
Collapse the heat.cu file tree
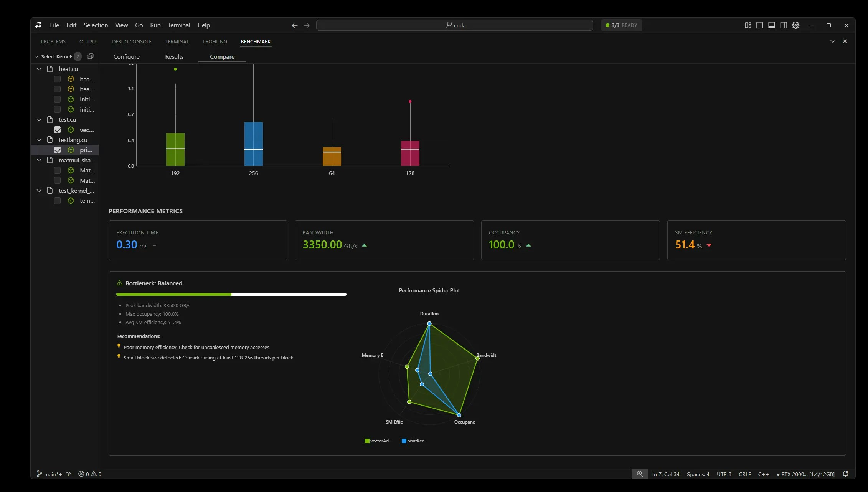[x=39, y=69]
